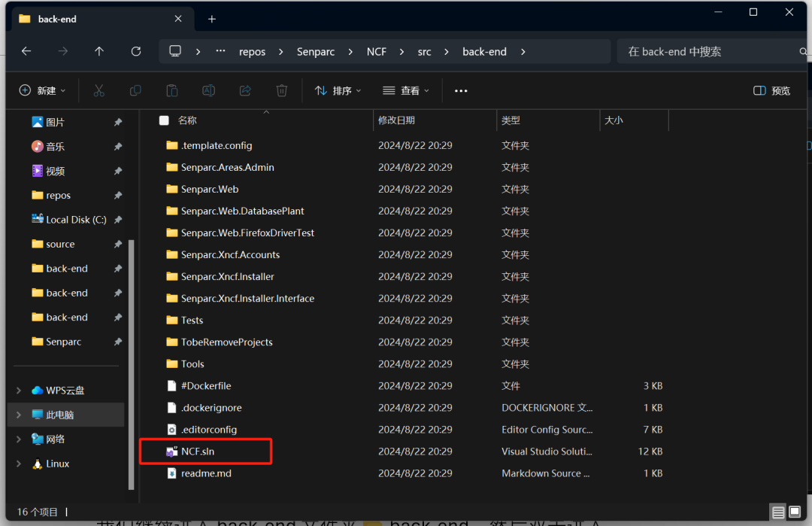Click the Cut scissors icon
This screenshot has height=526, width=812.
coord(99,91)
